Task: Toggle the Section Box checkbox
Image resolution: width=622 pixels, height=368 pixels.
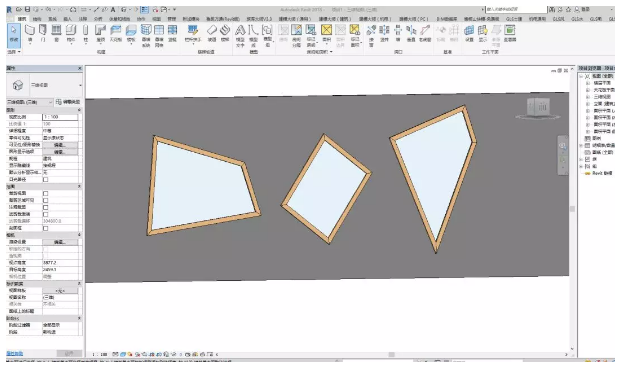Action: point(46,228)
